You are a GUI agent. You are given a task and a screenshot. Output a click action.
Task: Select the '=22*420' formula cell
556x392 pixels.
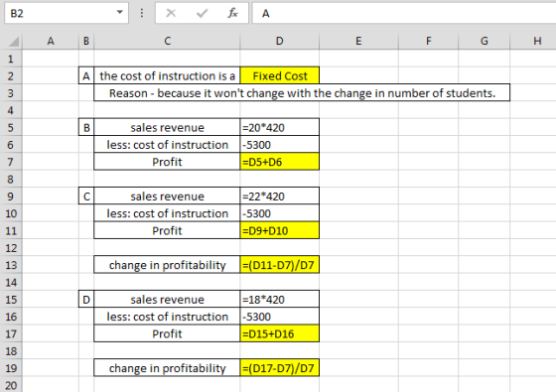coord(279,196)
